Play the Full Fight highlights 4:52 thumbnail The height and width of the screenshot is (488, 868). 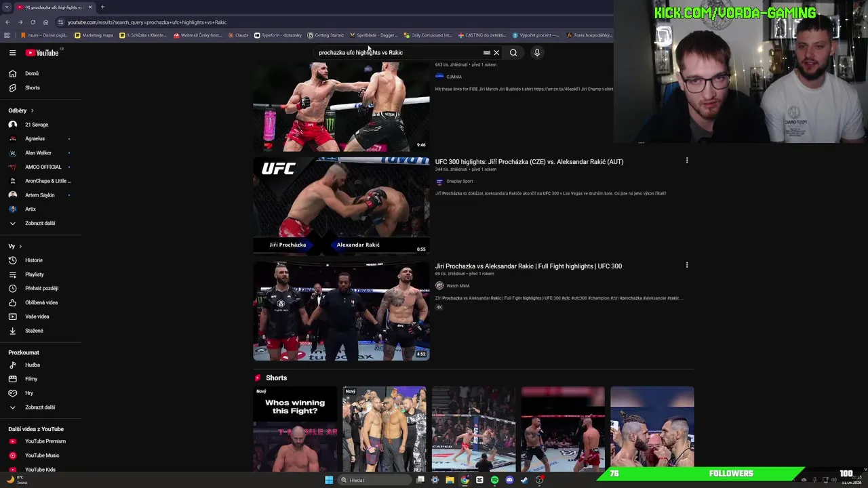pos(341,311)
